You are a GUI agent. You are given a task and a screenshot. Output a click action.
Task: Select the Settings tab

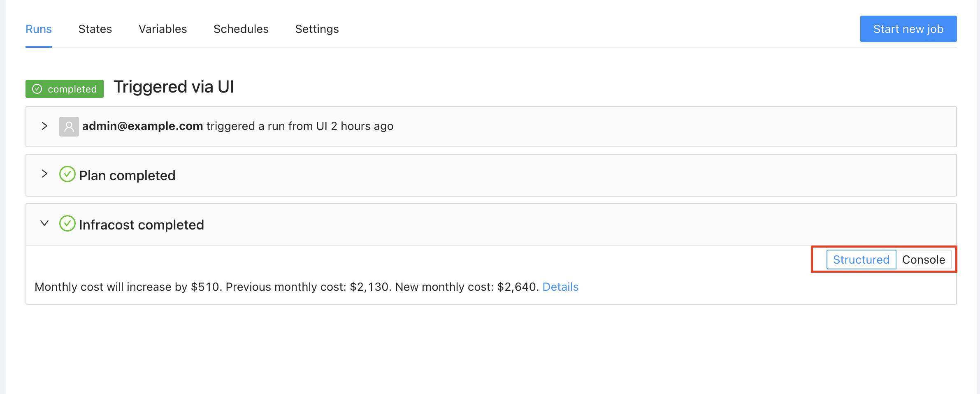tap(317, 29)
